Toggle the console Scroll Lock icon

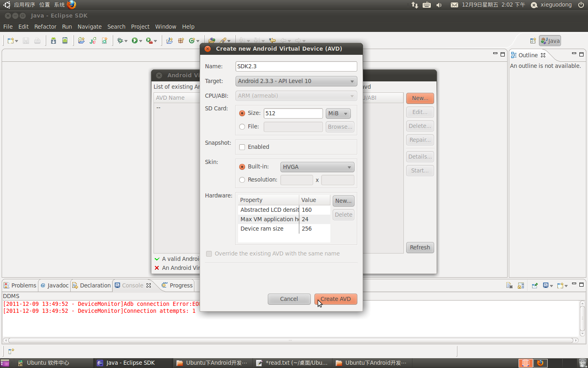pos(521,285)
